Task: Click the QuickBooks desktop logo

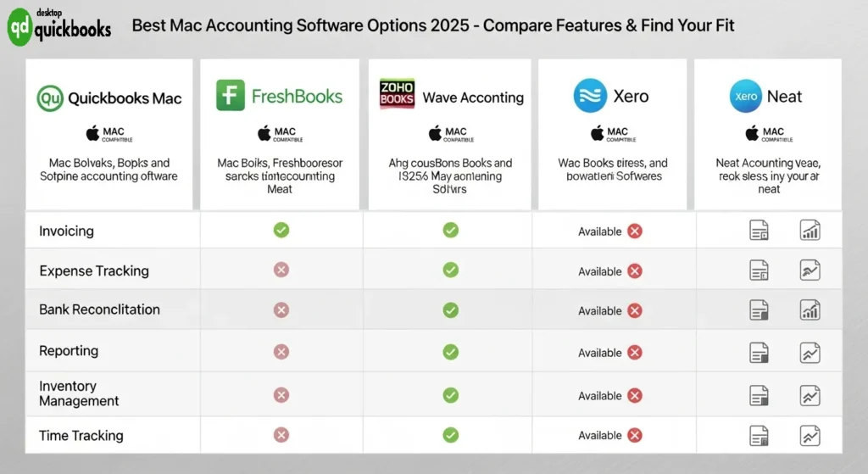Action: [x=58, y=27]
